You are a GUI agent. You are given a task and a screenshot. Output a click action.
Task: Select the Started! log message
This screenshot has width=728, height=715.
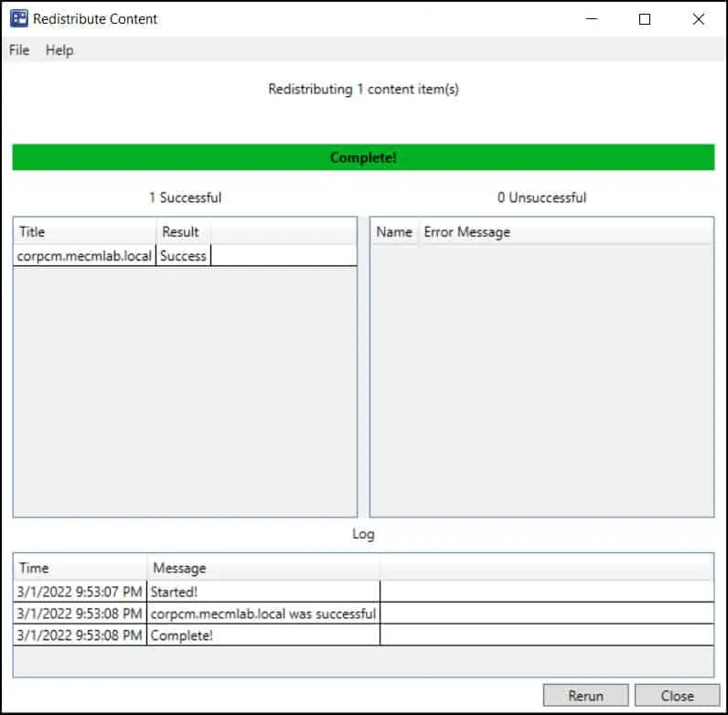(x=263, y=592)
